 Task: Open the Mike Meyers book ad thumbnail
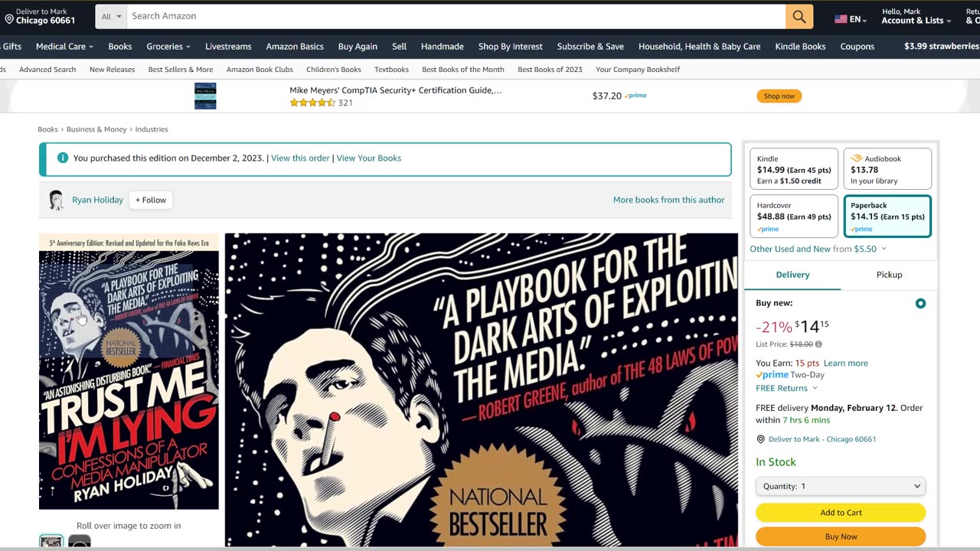coord(205,96)
